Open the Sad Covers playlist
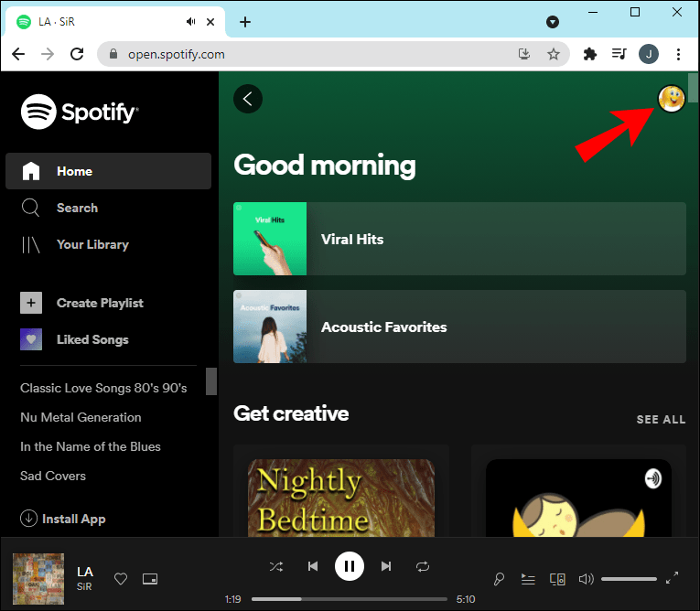Image resolution: width=700 pixels, height=611 pixels. [x=53, y=476]
